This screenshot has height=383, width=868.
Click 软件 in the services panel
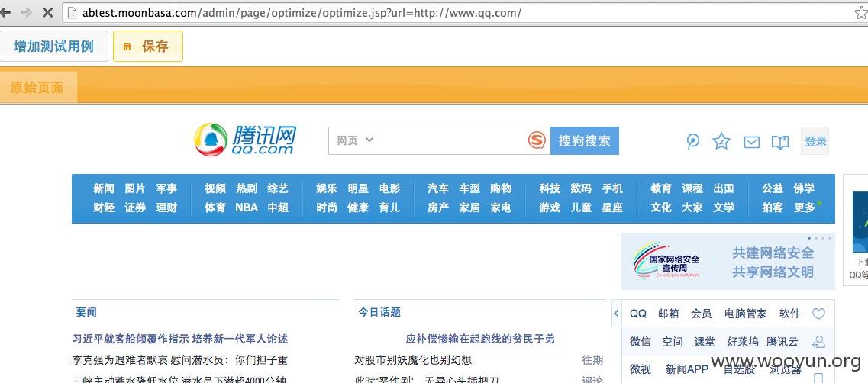789,314
